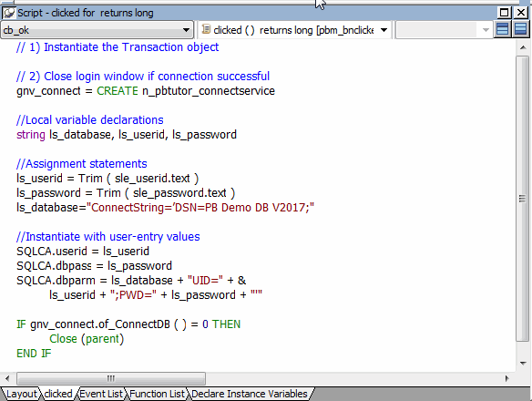Toggle the first split-view pane icon

click(x=502, y=29)
